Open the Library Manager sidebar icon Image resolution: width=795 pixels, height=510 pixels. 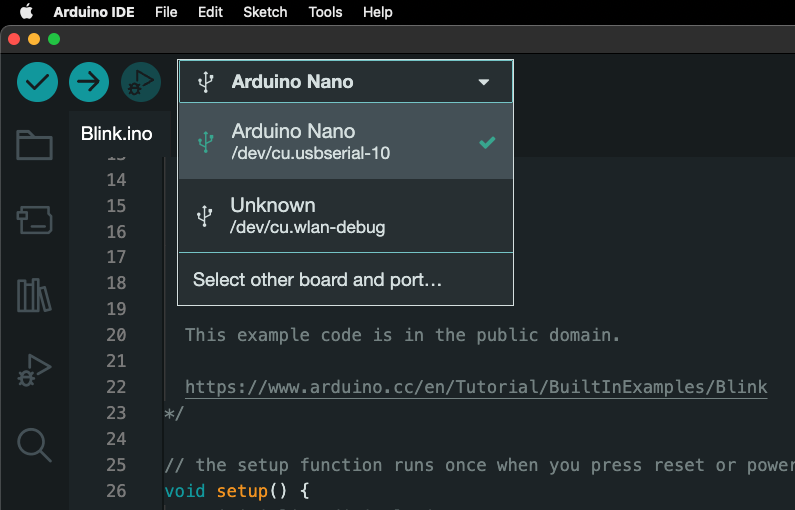pyautogui.click(x=34, y=295)
